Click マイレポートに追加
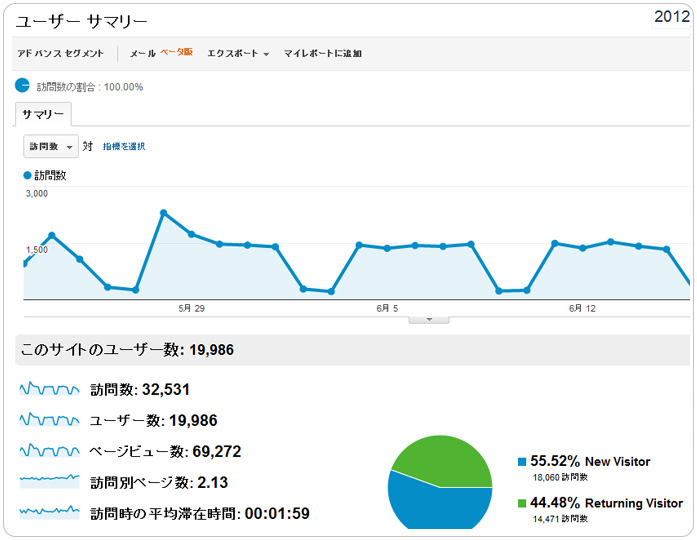This screenshot has width=697, height=540. pyautogui.click(x=322, y=53)
